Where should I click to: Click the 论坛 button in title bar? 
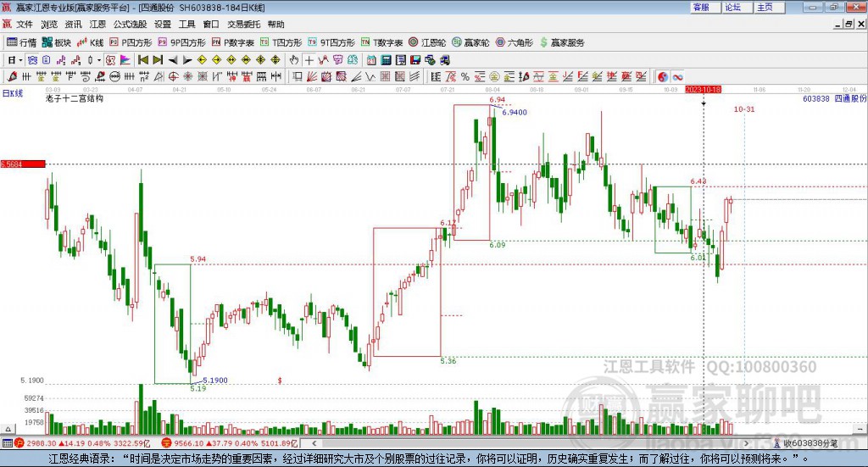(737, 7)
